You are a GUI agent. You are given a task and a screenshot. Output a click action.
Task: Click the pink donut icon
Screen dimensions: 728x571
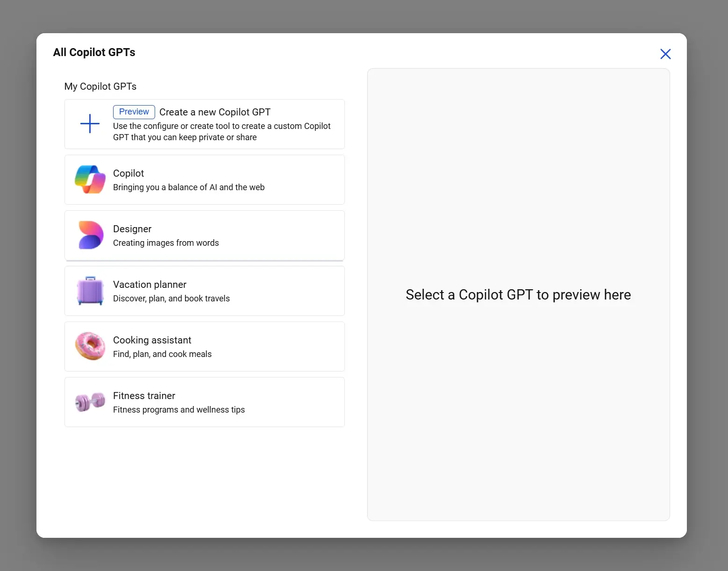click(x=90, y=346)
